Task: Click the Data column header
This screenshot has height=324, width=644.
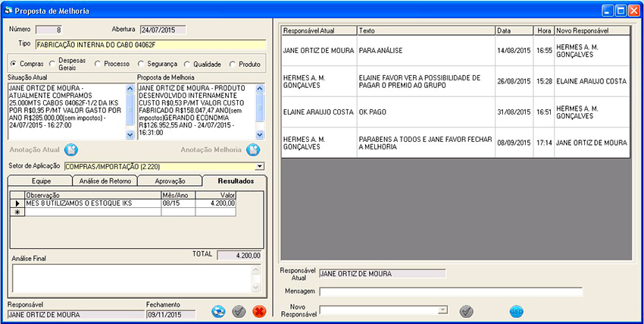Action: coord(514,31)
